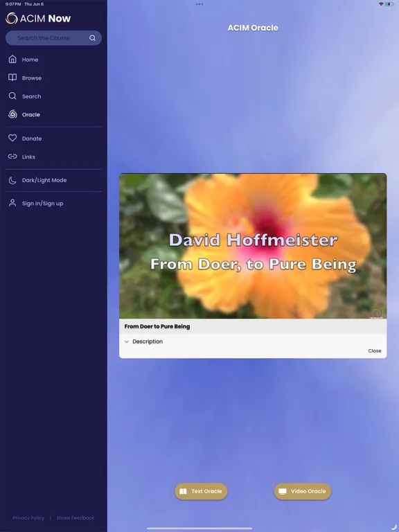Open the Browse menu item
Screen dimensions: 399x532
(x=53, y=78)
